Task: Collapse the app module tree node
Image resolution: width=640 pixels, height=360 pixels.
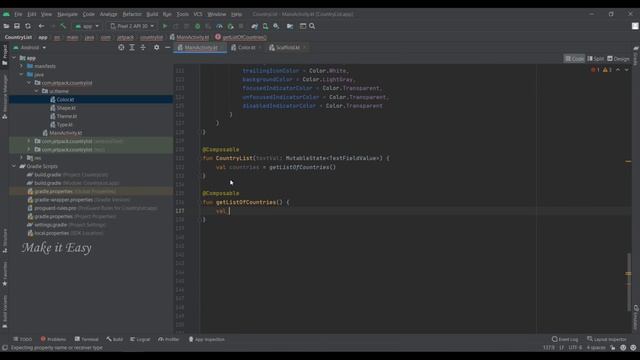Action: pyautogui.click(x=14, y=58)
